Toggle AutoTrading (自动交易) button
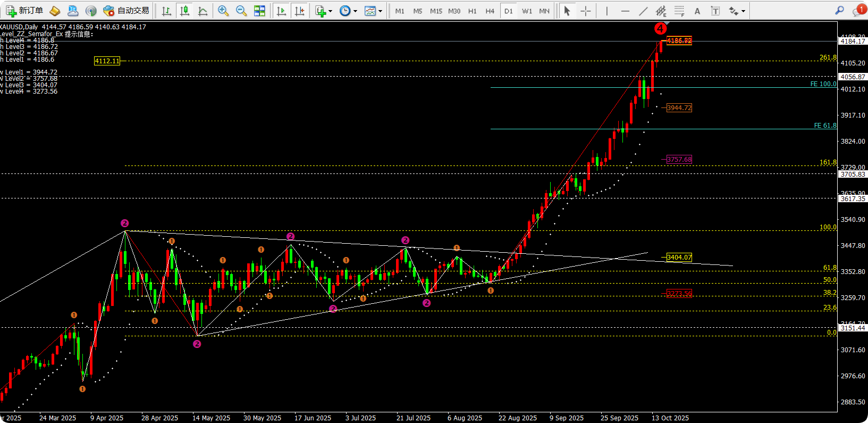This screenshot has height=423, width=868. (126, 11)
